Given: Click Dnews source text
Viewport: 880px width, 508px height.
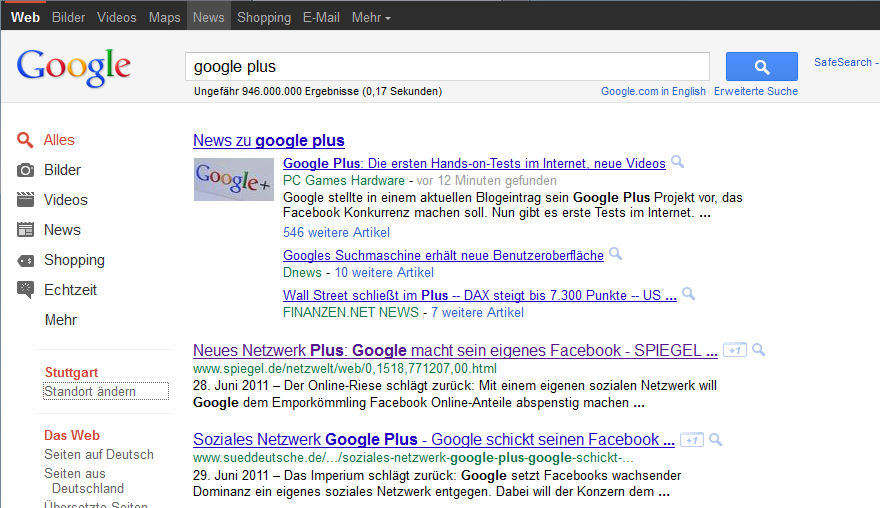Looking at the screenshot, I should [x=302, y=273].
